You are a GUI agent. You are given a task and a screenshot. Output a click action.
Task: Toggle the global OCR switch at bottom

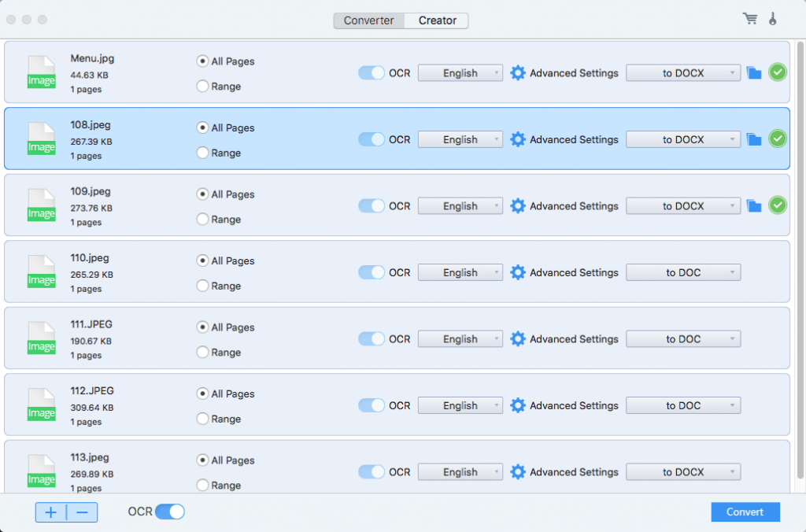click(169, 512)
